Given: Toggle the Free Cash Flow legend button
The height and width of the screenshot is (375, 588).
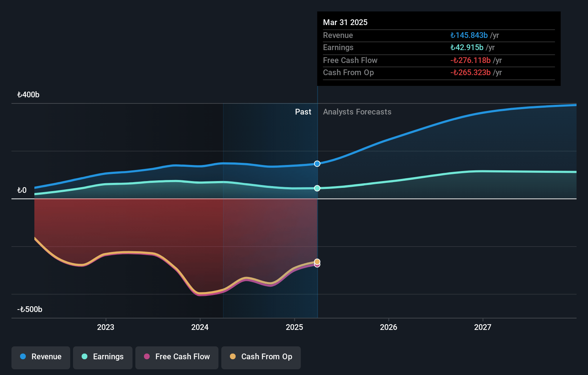Looking at the screenshot, I should pyautogui.click(x=177, y=357).
